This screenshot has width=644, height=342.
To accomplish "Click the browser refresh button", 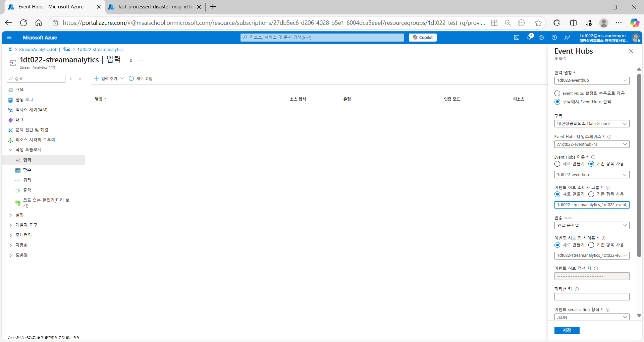I will [23, 23].
